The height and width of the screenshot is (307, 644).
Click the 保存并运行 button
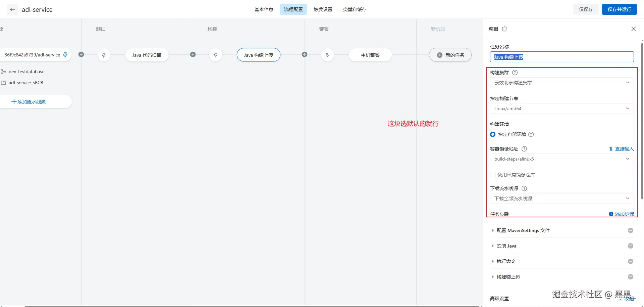point(620,9)
